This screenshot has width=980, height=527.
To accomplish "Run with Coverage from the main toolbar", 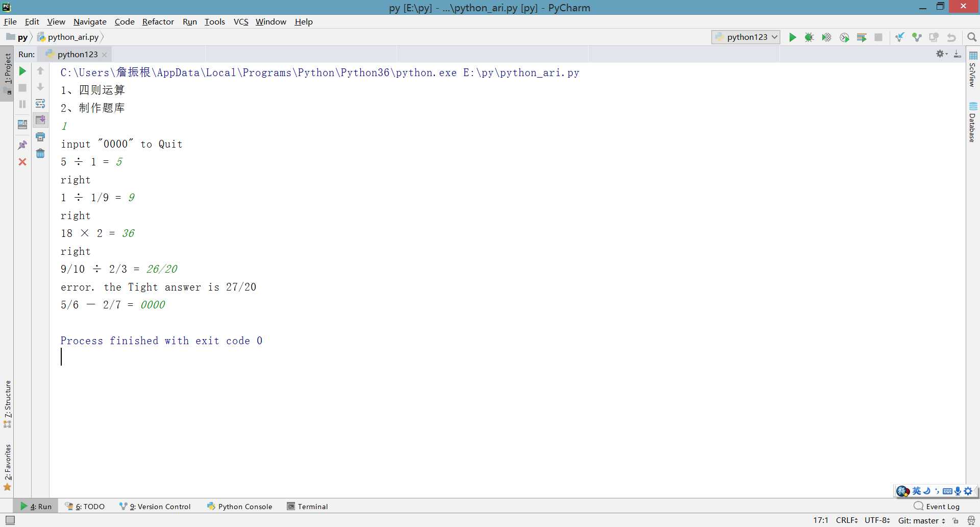I will (x=826, y=37).
